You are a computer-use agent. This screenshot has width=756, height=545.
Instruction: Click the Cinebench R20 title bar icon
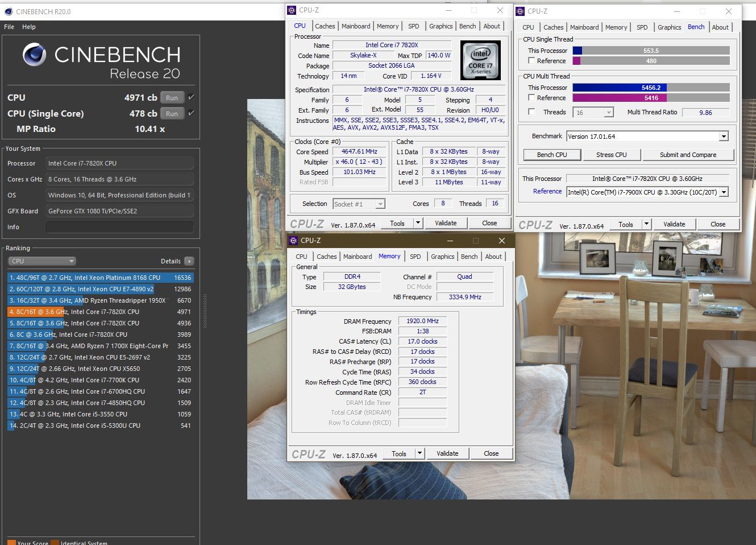8,11
